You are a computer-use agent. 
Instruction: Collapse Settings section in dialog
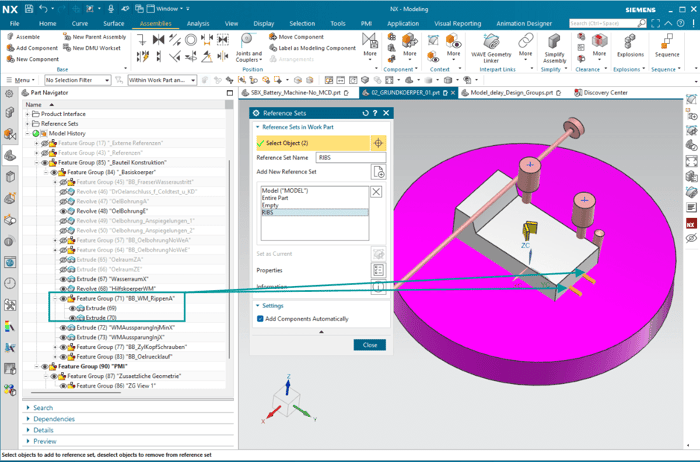[x=258, y=306]
